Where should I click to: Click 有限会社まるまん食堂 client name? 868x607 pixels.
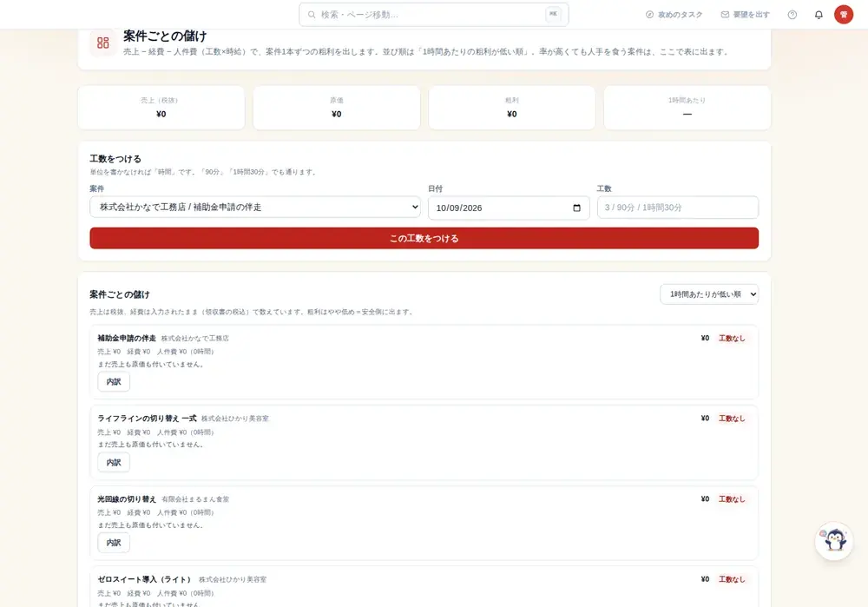pyautogui.click(x=195, y=499)
